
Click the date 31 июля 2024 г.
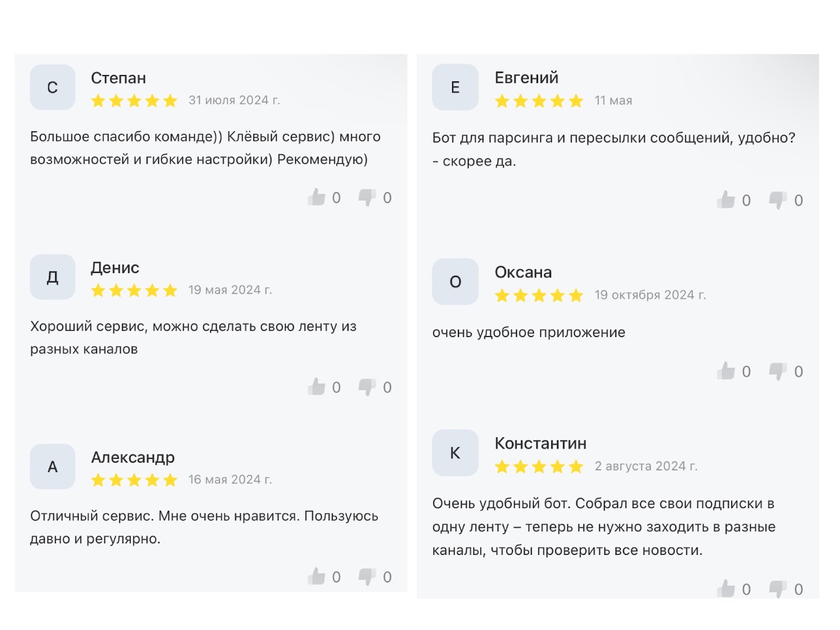click(x=234, y=100)
